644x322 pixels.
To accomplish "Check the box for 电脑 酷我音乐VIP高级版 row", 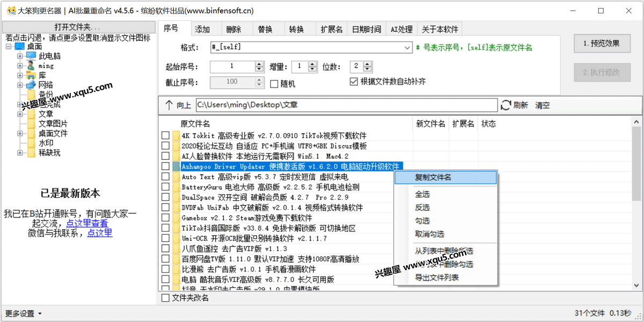I will [165, 280].
